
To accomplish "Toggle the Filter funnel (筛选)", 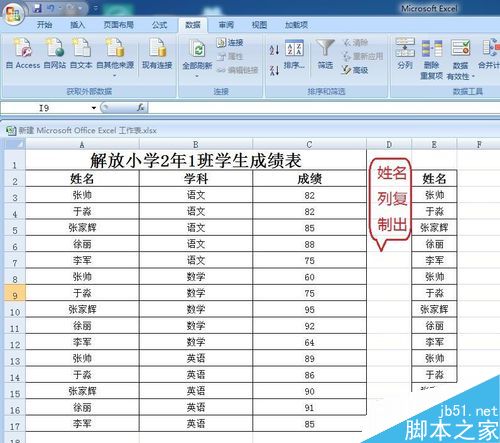I will (x=325, y=54).
